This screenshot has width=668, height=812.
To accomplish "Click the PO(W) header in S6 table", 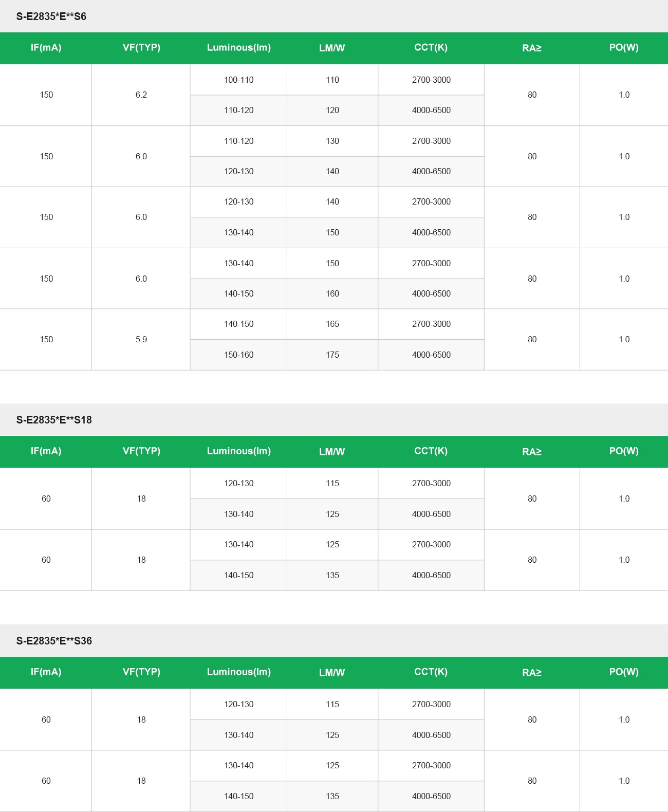I will [624, 48].
